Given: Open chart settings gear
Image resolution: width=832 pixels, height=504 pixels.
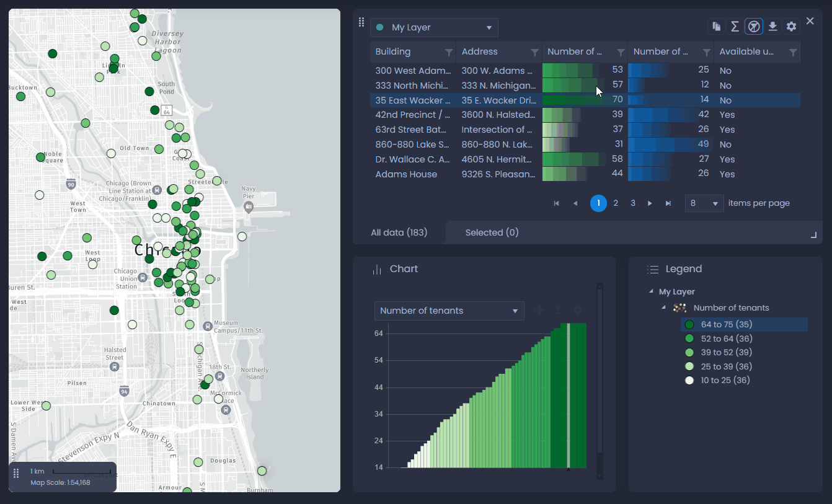Looking at the screenshot, I should coord(577,310).
